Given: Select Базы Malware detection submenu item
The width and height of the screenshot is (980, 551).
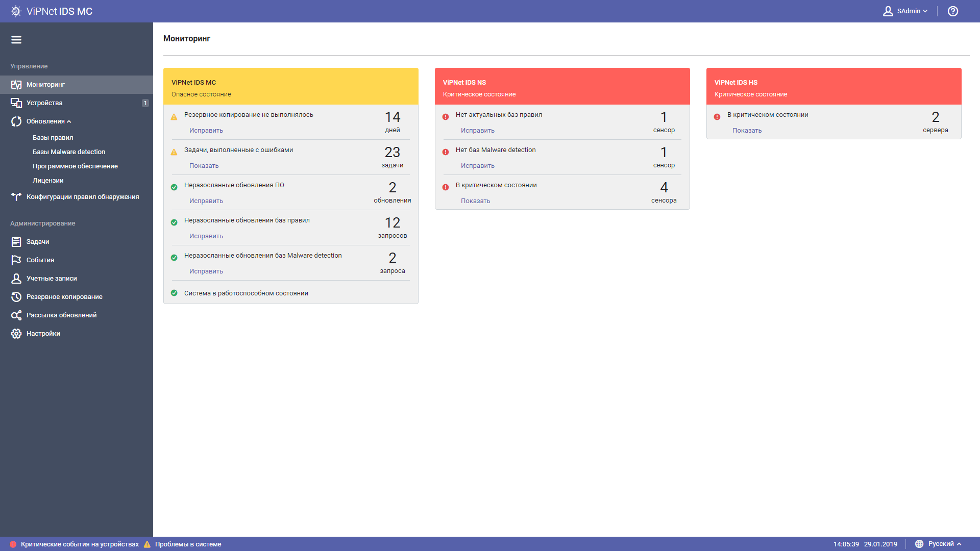Looking at the screenshot, I should pos(69,152).
